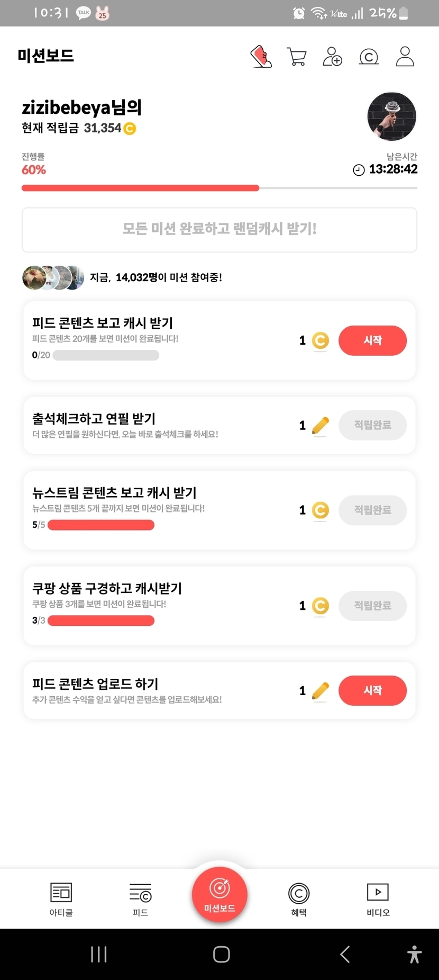439x980 pixels.
Task: Tap the participants' avatar group
Action: pyautogui.click(x=53, y=277)
